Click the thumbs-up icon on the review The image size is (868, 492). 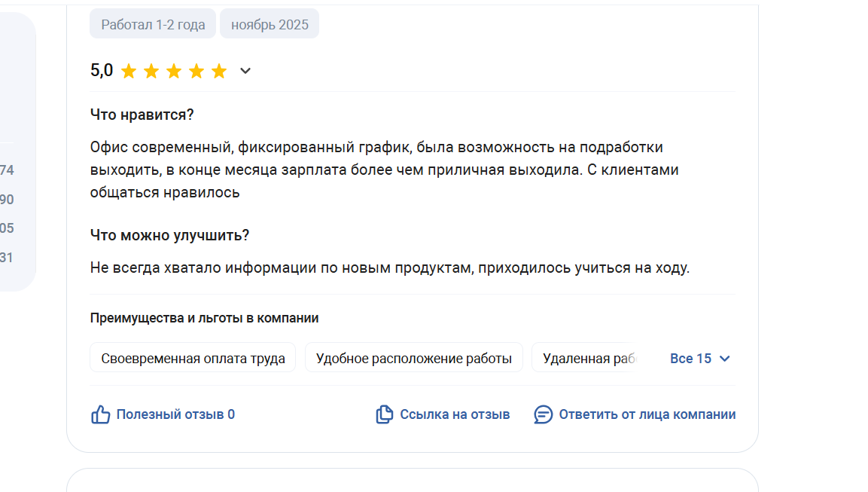click(x=100, y=414)
